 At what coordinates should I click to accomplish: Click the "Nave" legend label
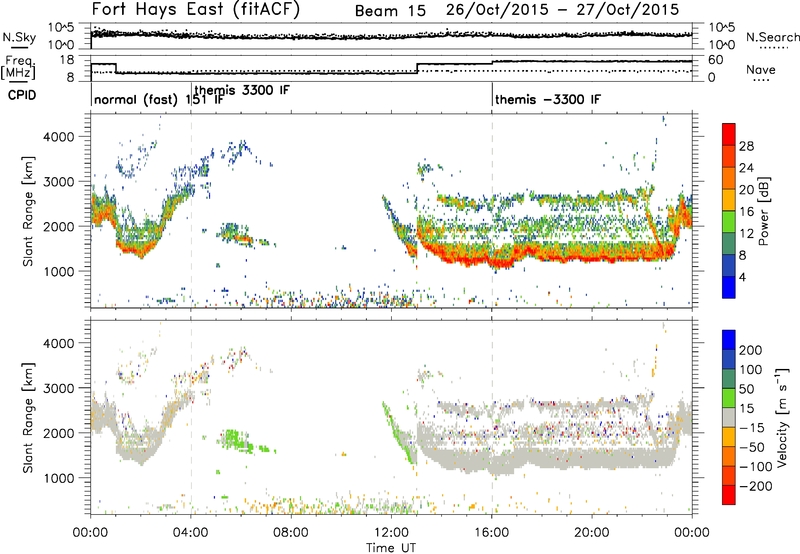[761, 69]
